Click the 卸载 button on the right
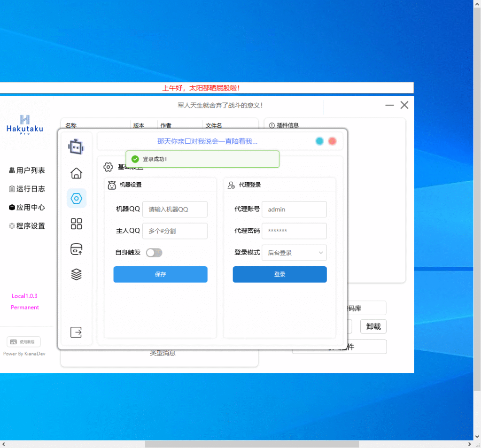 click(373, 326)
